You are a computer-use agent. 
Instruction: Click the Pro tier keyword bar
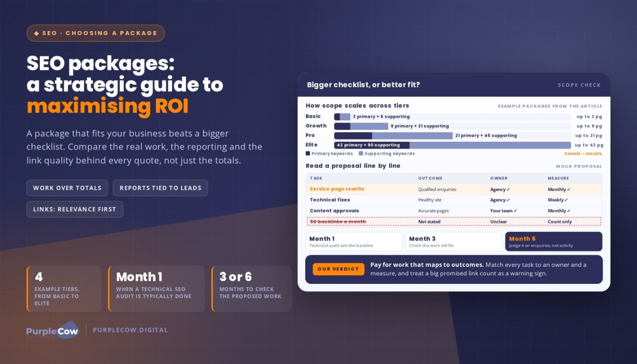tap(452, 135)
